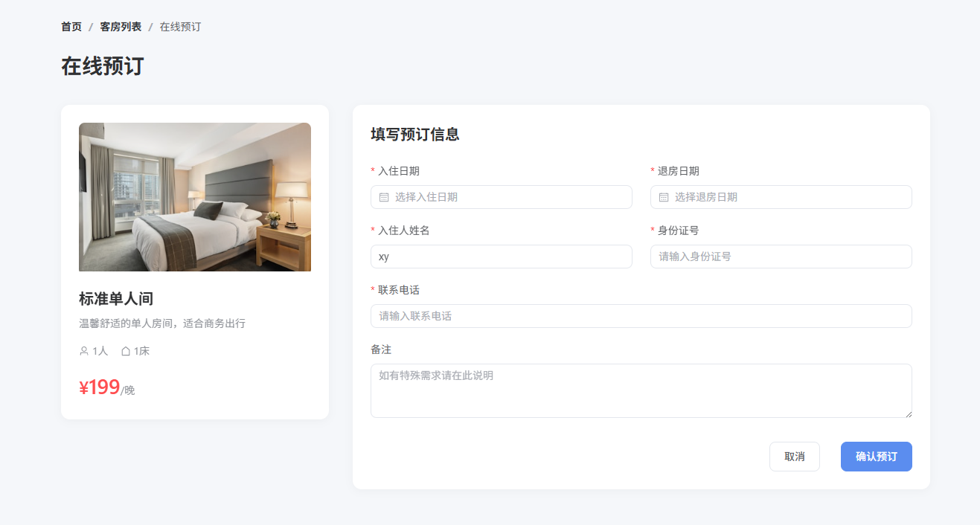Click the person icon next to 1人
The image size is (980, 525).
tap(84, 351)
